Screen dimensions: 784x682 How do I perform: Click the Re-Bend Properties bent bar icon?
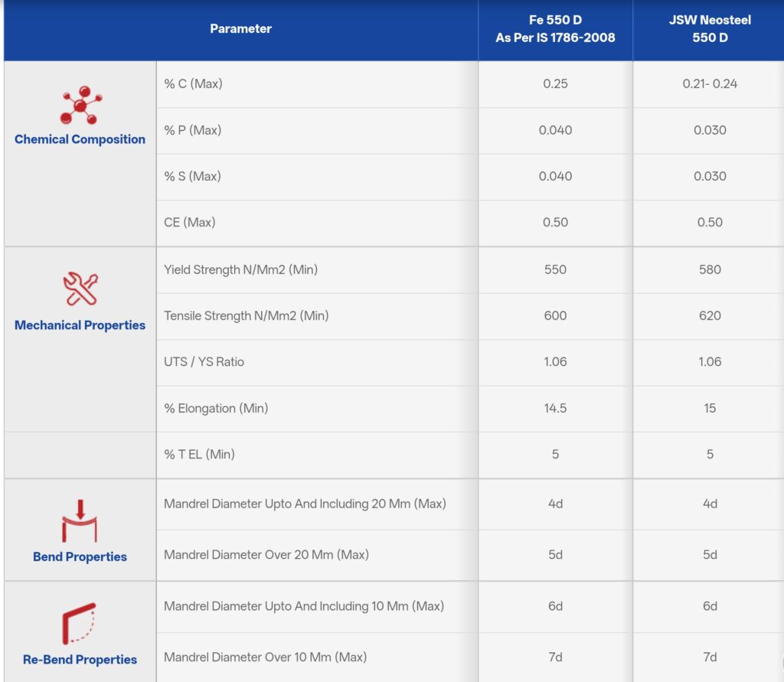(79, 623)
